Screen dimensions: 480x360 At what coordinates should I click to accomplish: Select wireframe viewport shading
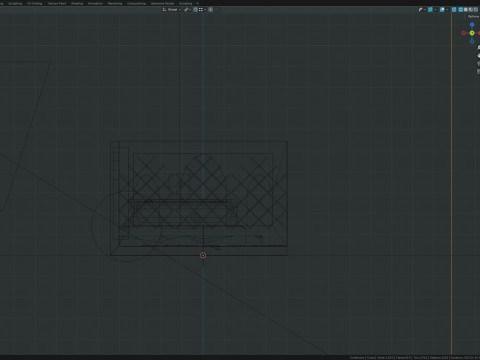[461, 10]
